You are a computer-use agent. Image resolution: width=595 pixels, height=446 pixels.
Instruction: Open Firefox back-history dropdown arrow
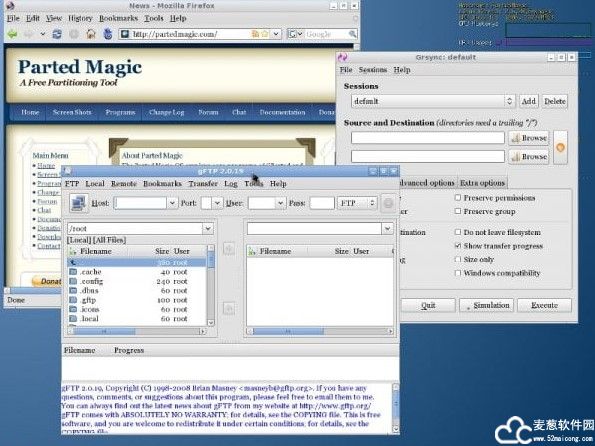click(x=42, y=34)
